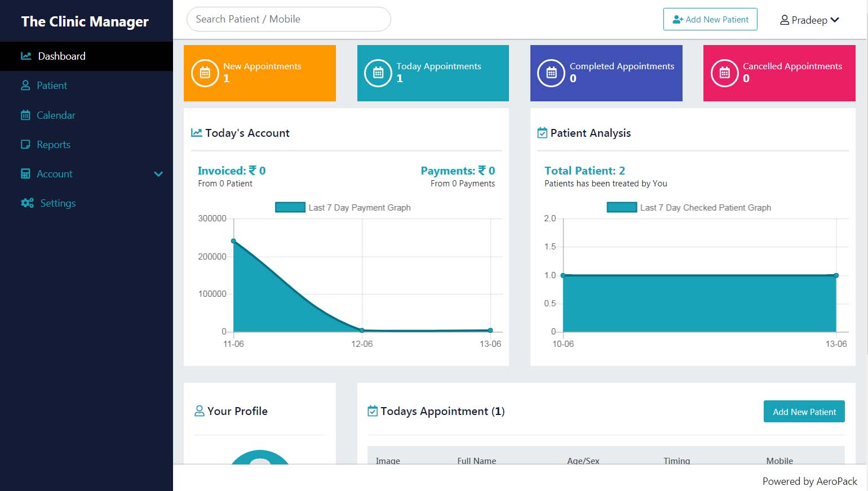
Task: Go to the Patient section
Action: pos(86,86)
